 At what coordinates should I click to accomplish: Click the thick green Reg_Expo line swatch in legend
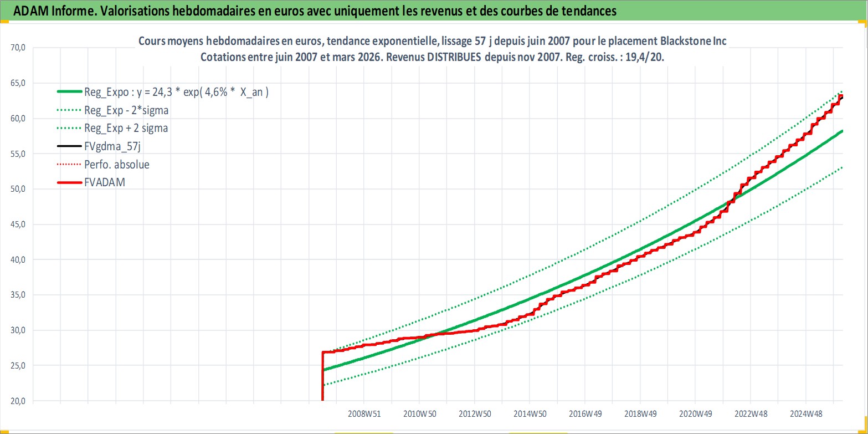click(x=69, y=93)
